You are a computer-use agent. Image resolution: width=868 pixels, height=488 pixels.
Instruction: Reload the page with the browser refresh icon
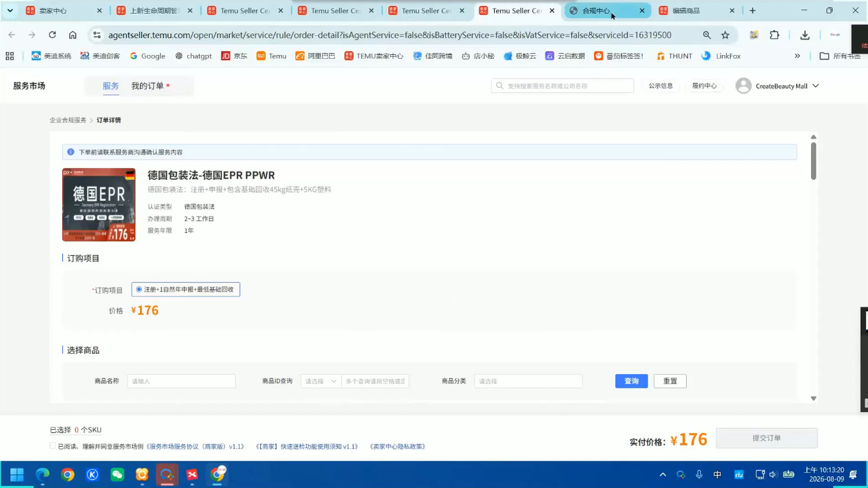(x=52, y=35)
